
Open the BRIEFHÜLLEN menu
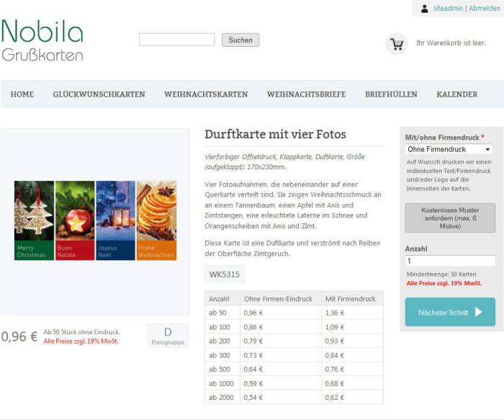coord(391,94)
